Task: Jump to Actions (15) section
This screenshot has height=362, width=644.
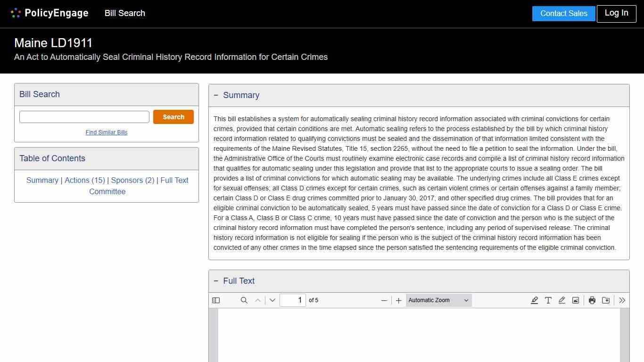Action: (x=85, y=180)
